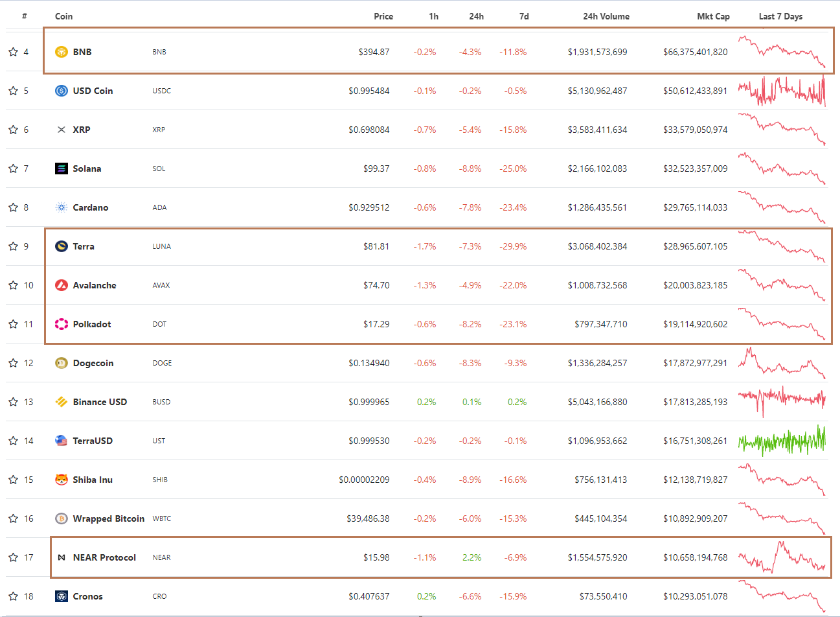Click the Terra logo icon

tap(62, 246)
